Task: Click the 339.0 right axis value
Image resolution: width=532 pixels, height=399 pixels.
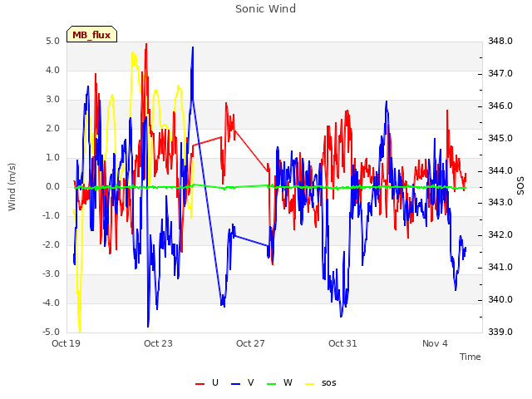Action: 500,332
